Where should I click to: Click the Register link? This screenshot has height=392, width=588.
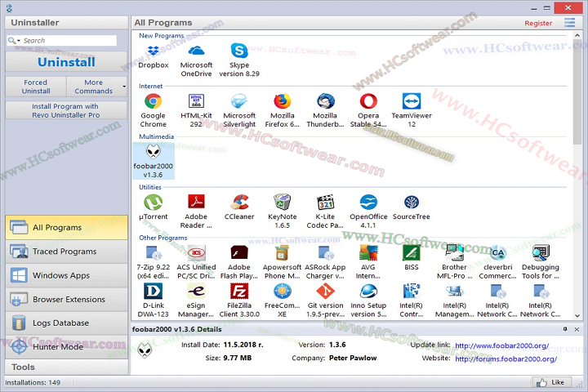tap(538, 23)
